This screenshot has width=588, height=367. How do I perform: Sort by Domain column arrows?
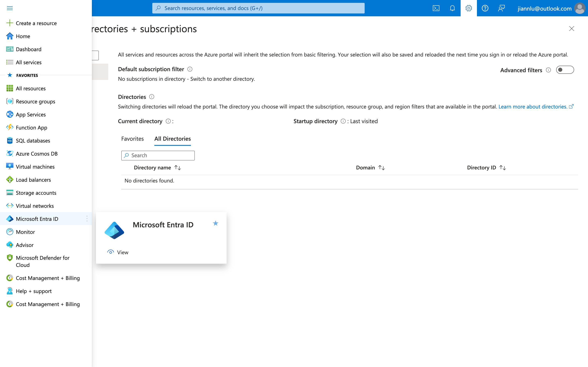[x=381, y=167]
